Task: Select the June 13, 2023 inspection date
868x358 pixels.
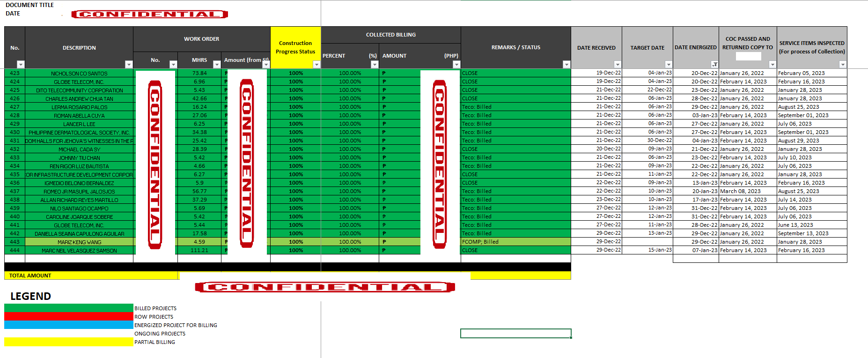Action: (x=812, y=225)
